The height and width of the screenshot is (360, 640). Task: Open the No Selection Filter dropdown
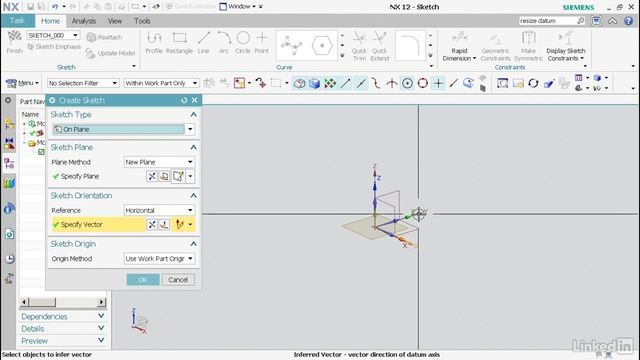(83, 83)
